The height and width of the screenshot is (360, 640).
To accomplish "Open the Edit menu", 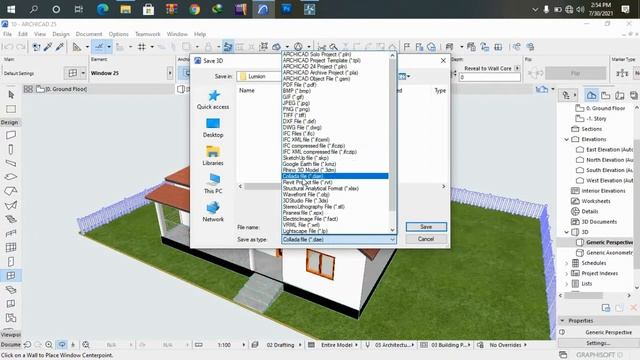I will click(x=23, y=34).
